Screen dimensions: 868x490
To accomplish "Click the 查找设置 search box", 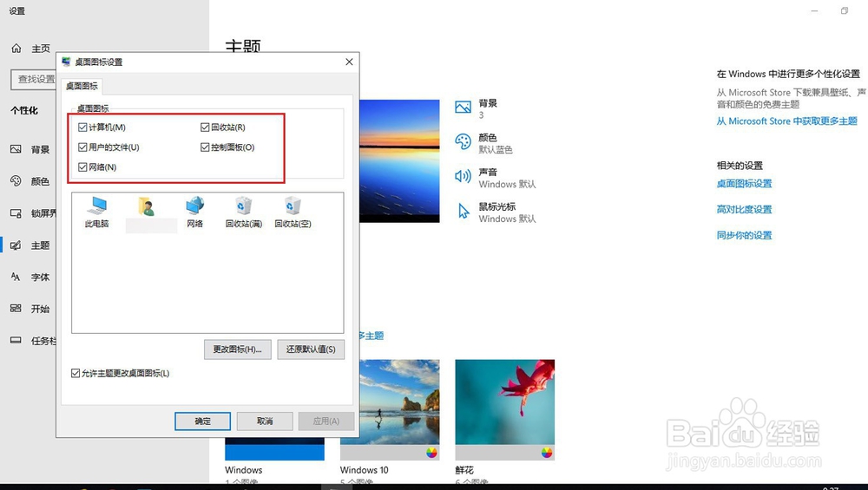I will (33, 79).
